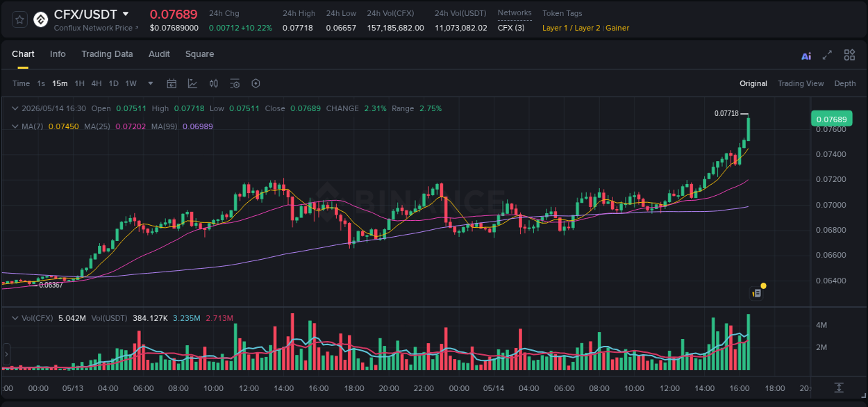Open the Square tab
The height and width of the screenshot is (407, 868).
point(199,54)
